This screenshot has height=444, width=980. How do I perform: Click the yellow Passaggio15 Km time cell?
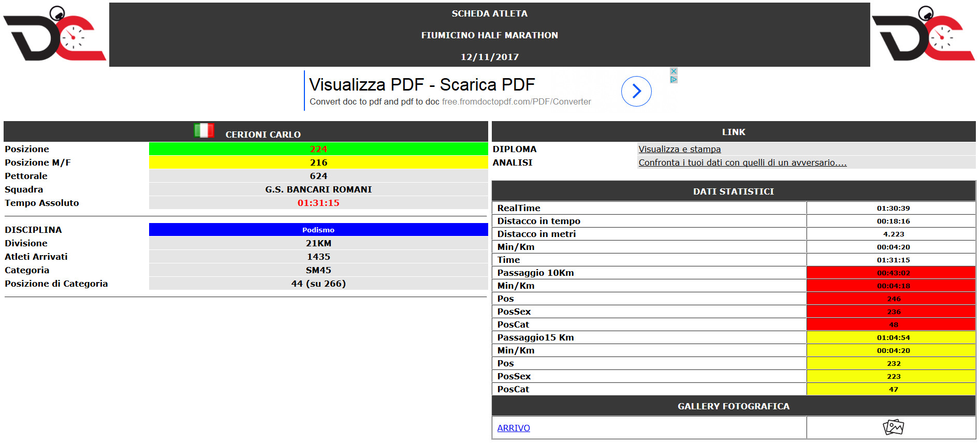point(893,337)
